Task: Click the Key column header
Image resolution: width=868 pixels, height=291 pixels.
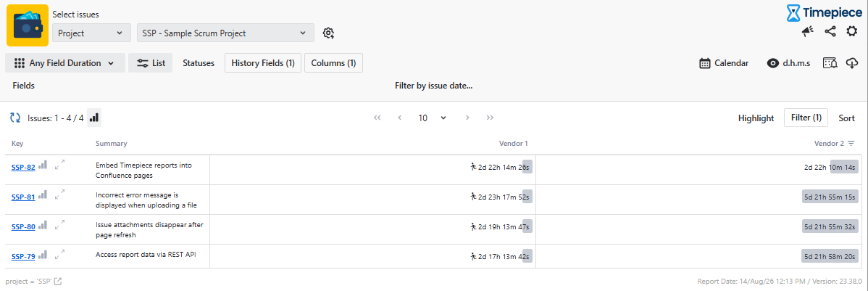Action: coord(17,144)
